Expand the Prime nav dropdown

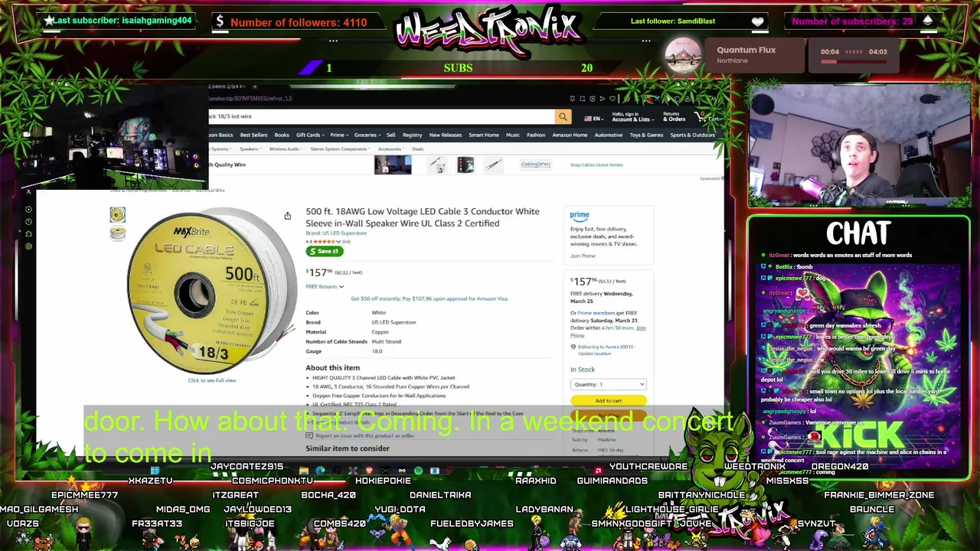[x=338, y=135]
